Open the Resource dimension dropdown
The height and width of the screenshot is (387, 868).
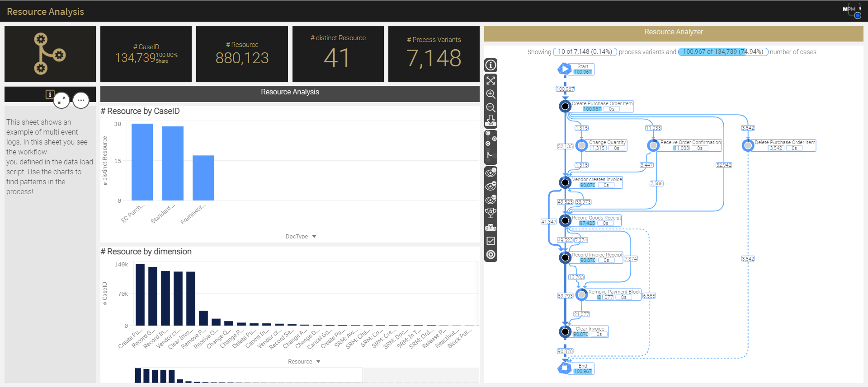(x=304, y=362)
